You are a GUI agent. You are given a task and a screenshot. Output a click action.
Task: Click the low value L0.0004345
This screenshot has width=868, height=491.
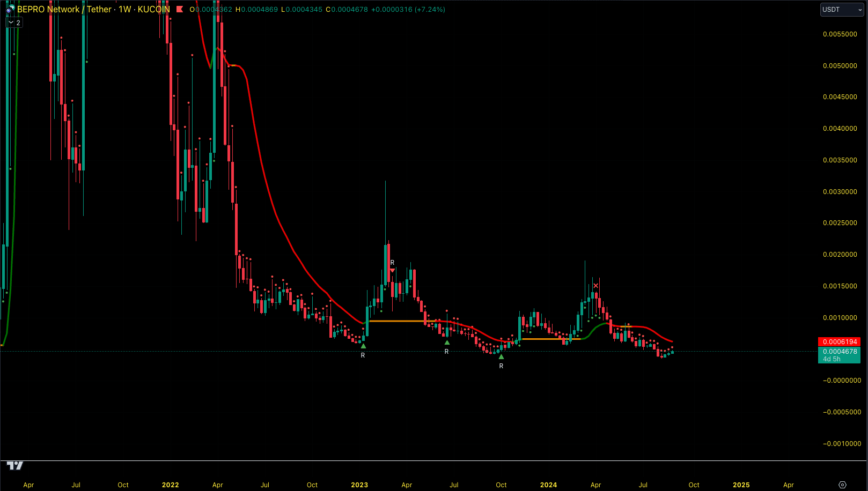[302, 9]
